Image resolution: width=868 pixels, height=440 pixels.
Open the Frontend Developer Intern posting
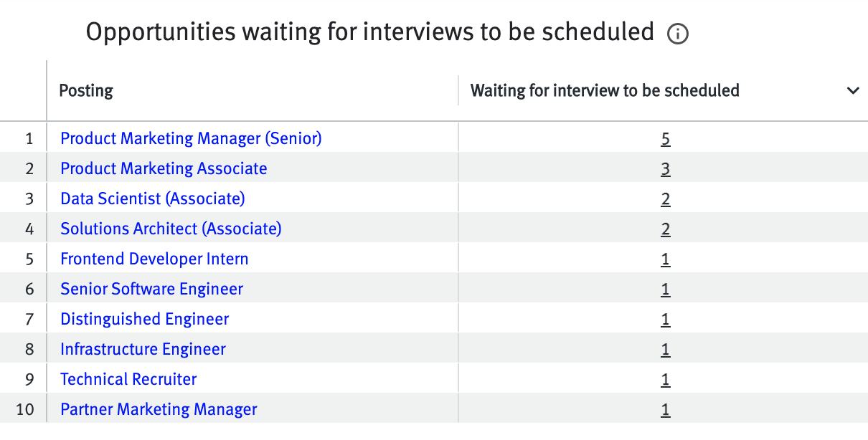(x=154, y=258)
